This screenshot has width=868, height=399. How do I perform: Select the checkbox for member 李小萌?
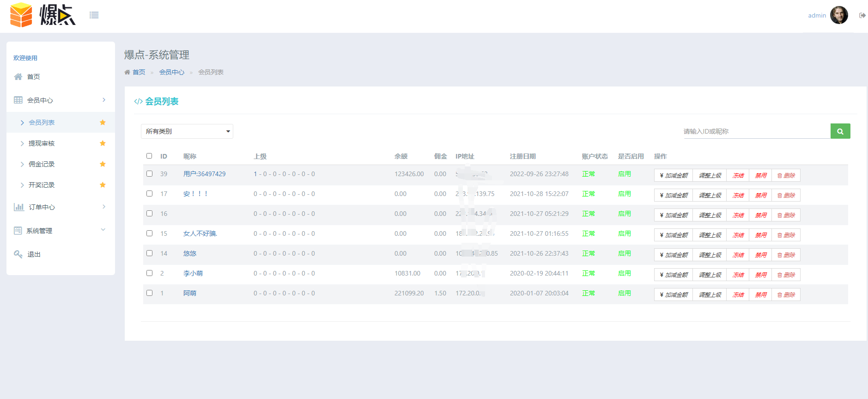(x=149, y=273)
